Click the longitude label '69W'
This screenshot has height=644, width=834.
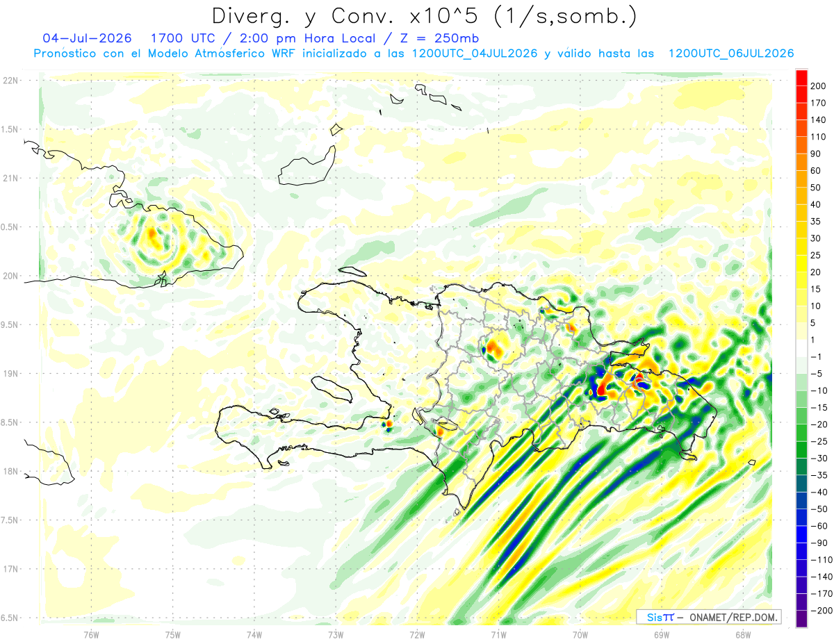662,634
